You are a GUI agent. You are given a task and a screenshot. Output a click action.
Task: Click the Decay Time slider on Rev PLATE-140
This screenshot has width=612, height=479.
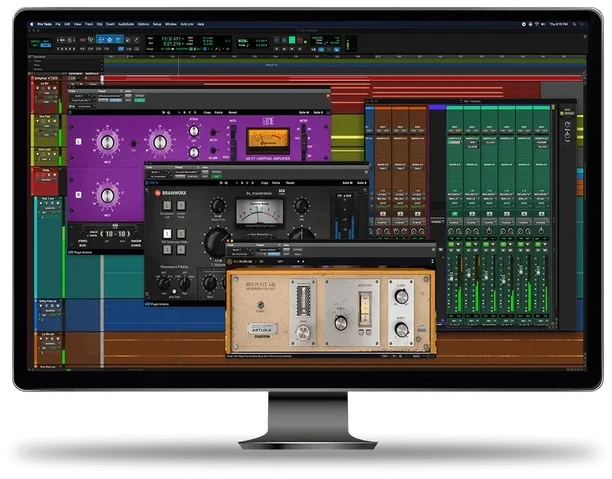[x=365, y=309]
